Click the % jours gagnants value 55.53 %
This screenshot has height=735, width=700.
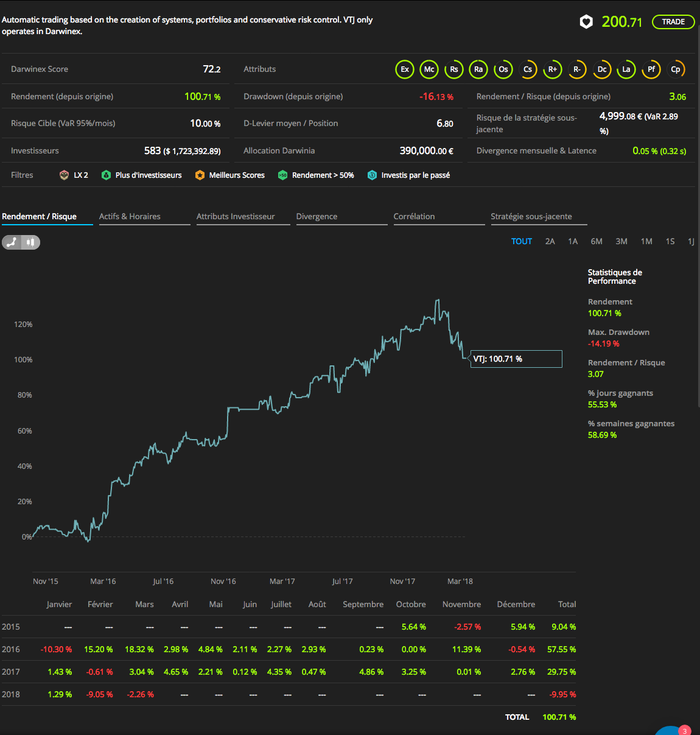[603, 405]
